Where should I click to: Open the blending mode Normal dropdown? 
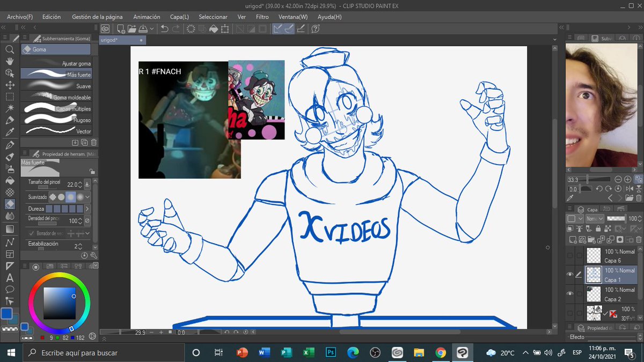[594, 219]
